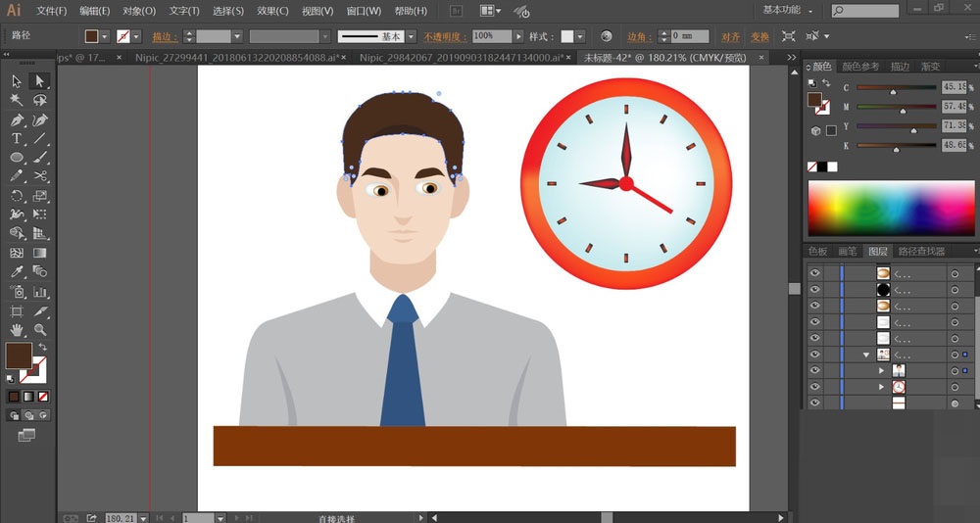Expand the clock sublayer in Layers panel
The image size is (980, 523).
(881, 387)
